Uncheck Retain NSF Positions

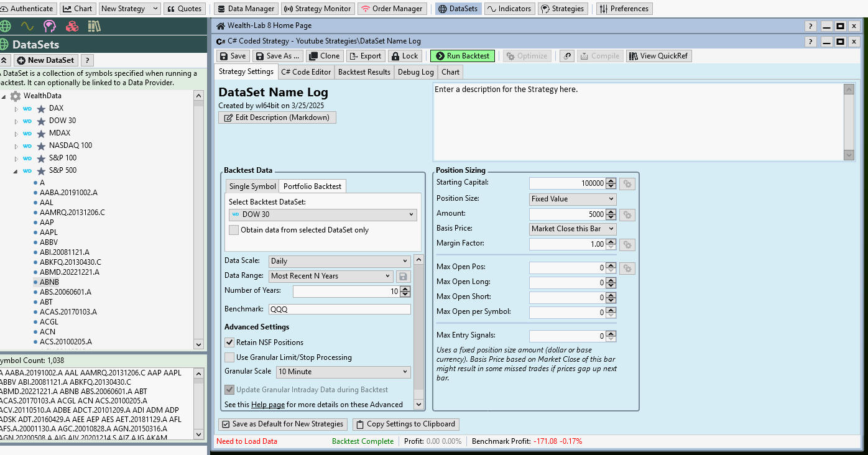click(x=229, y=342)
